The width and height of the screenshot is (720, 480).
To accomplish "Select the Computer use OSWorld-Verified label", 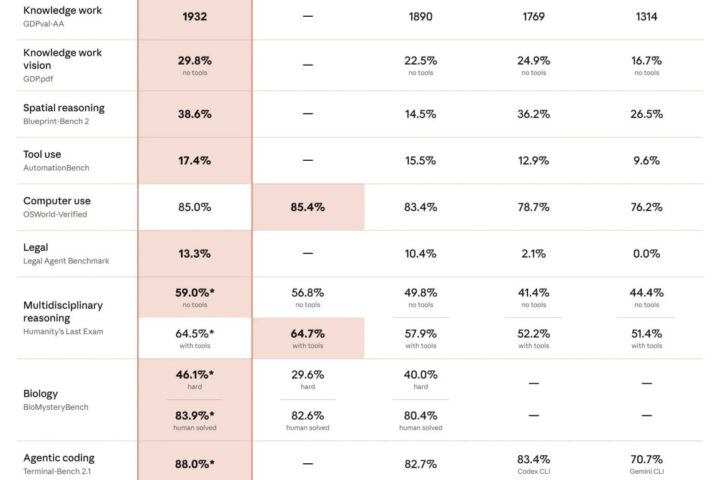I will 57,207.
